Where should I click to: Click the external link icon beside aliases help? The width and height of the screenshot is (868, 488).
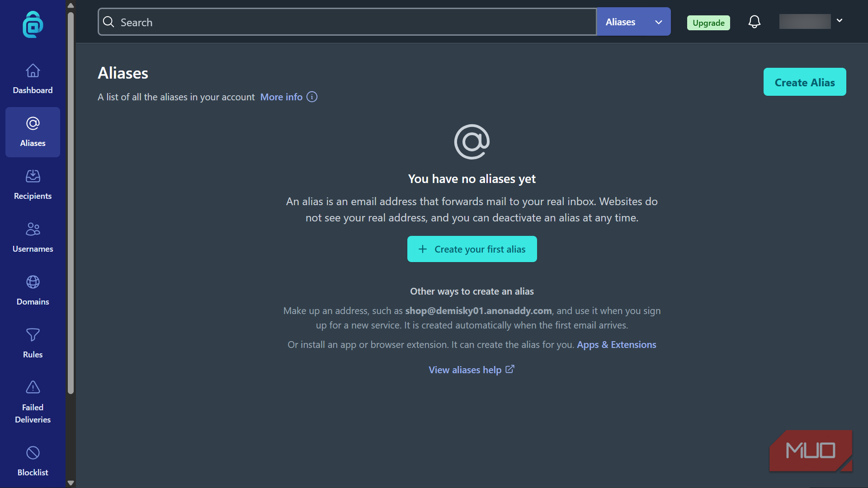(510, 369)
